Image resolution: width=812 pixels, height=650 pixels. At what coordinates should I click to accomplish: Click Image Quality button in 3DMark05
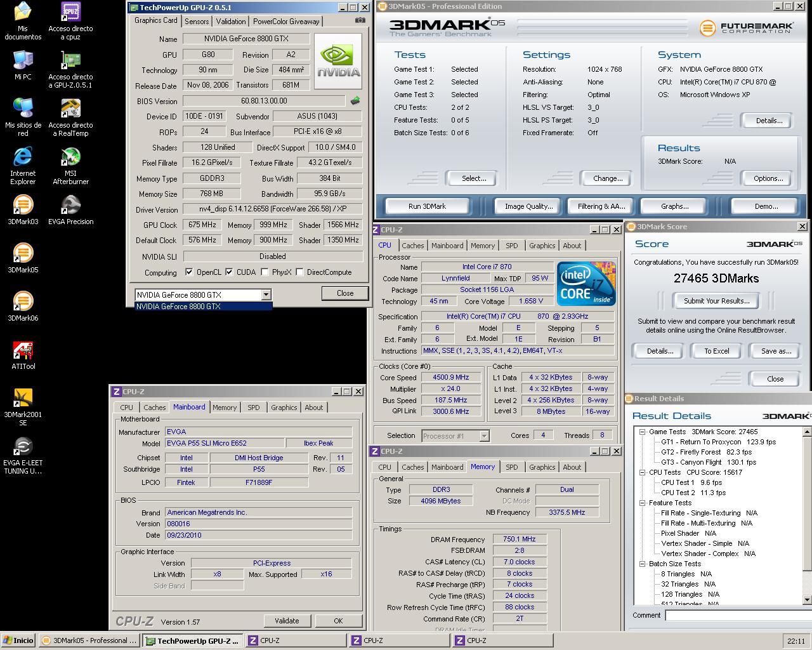coord(528,206)
